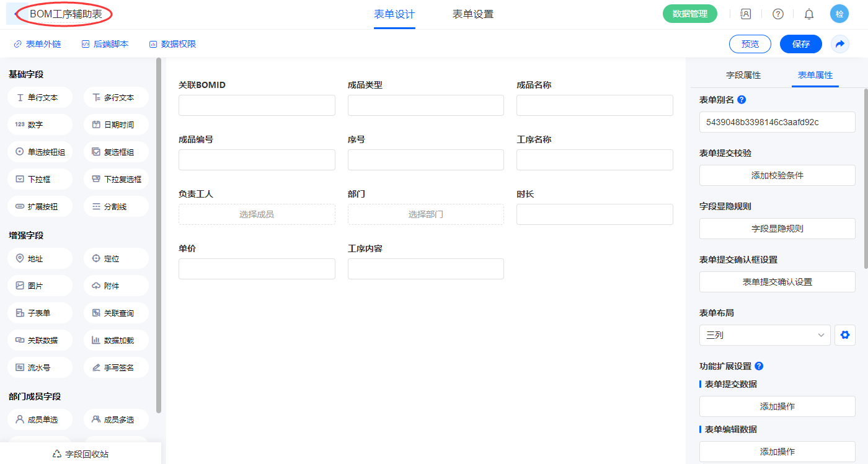
Task: Open the layout gear settings icon
Action: coord(844,335)
